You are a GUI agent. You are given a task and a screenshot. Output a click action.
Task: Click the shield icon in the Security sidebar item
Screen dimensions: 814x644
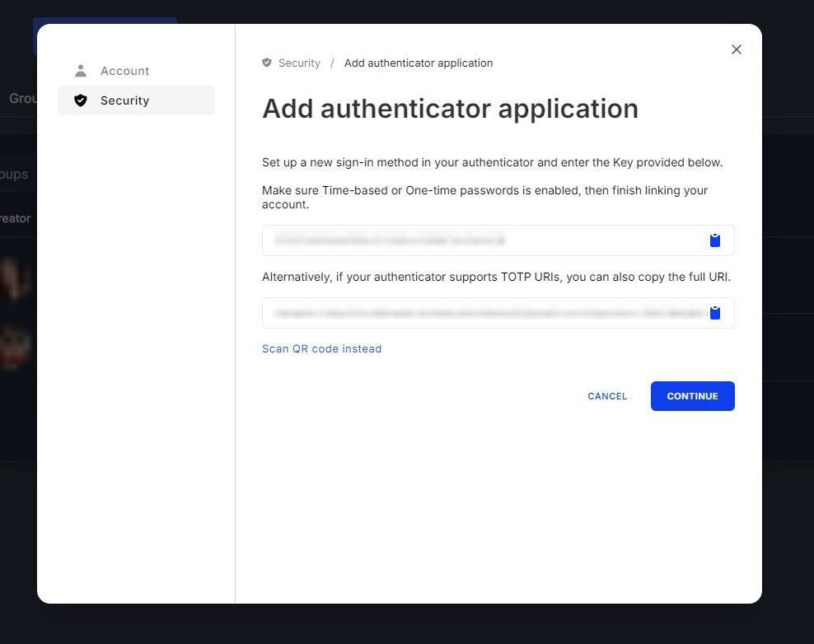click(x=81, y=100)
